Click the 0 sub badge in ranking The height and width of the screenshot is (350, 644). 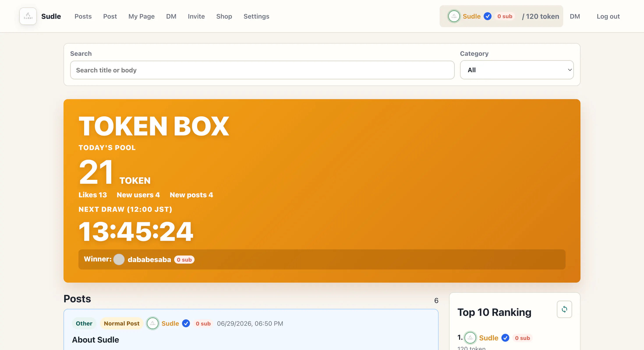(x=522, y=338)
